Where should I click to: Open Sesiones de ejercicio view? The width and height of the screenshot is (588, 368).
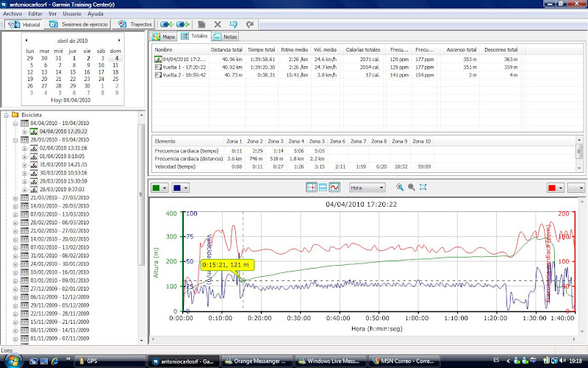(78, 24)
